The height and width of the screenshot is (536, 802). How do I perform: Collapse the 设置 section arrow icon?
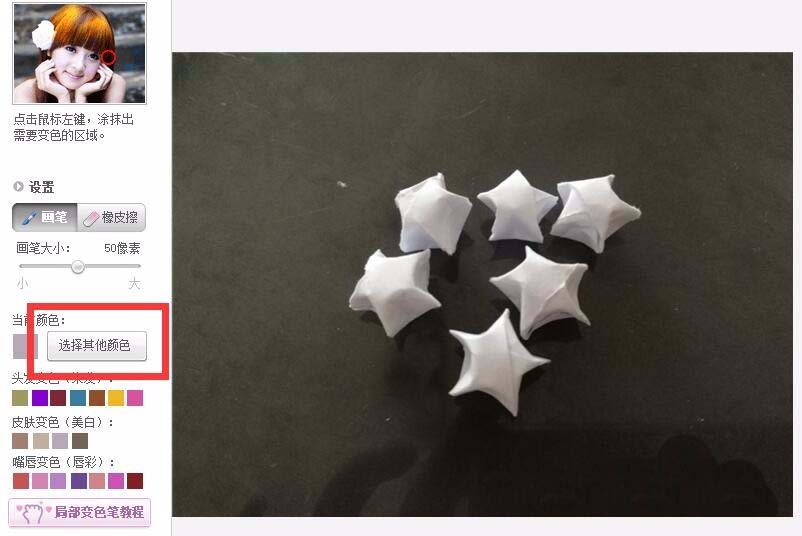[x=18, y=187]
